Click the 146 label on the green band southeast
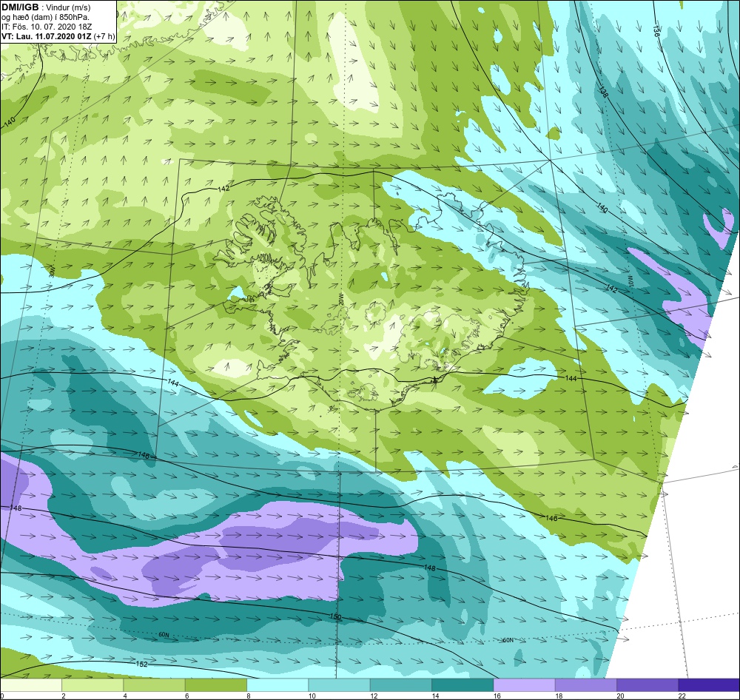Screen dimensions: 740x700 click(551, 518)
